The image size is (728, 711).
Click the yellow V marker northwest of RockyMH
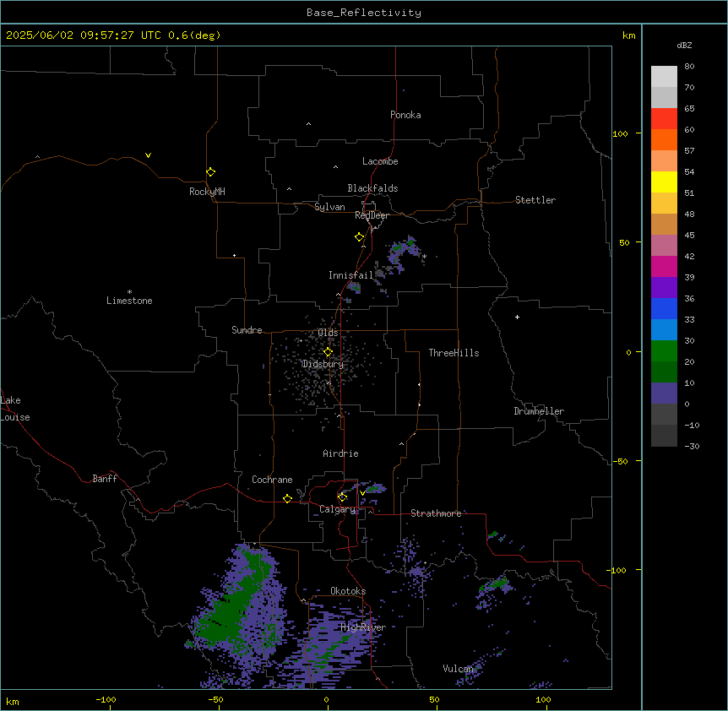[x=148, y=155]
